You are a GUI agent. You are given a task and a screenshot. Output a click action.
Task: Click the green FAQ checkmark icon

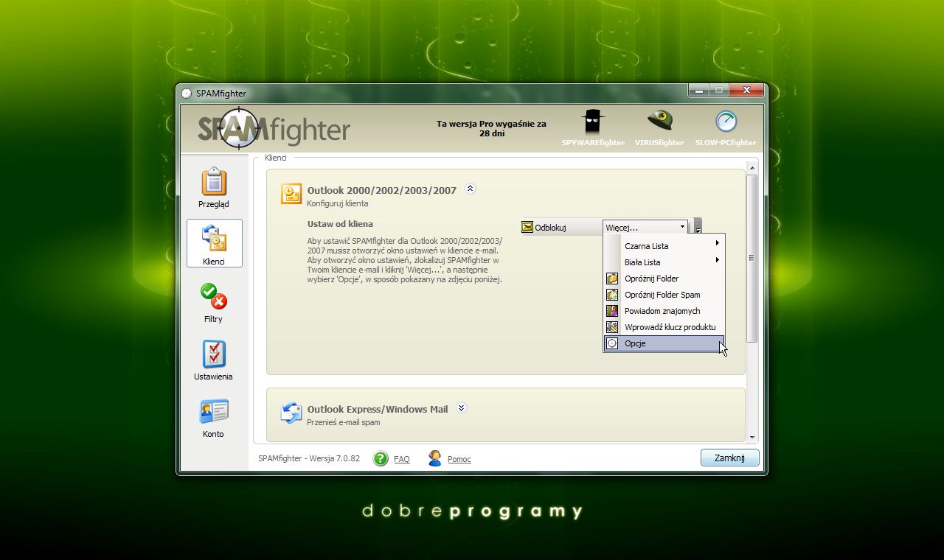click(x=381, y=458)
